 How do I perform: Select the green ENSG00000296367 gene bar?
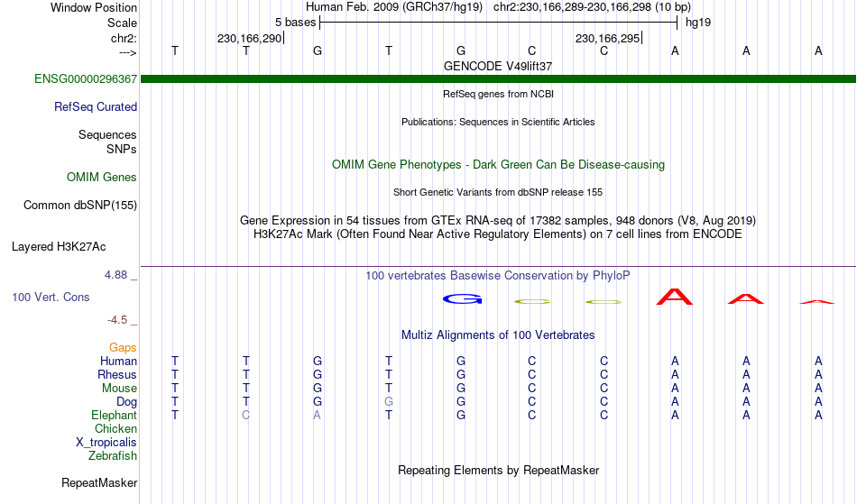[x=498, y=79]
